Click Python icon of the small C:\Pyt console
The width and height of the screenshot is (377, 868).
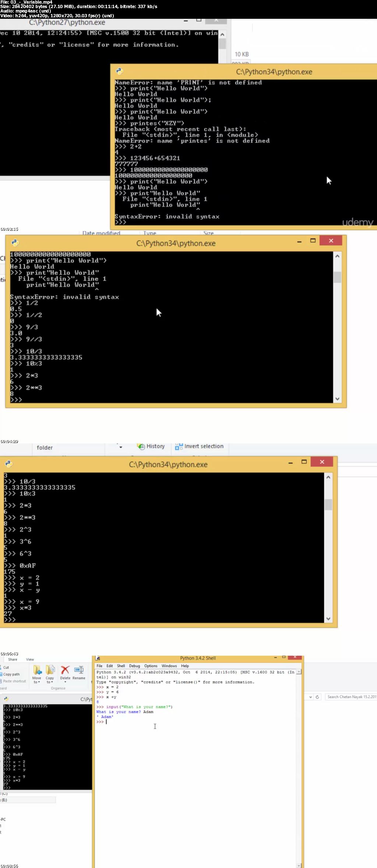(x=6, y=699)
